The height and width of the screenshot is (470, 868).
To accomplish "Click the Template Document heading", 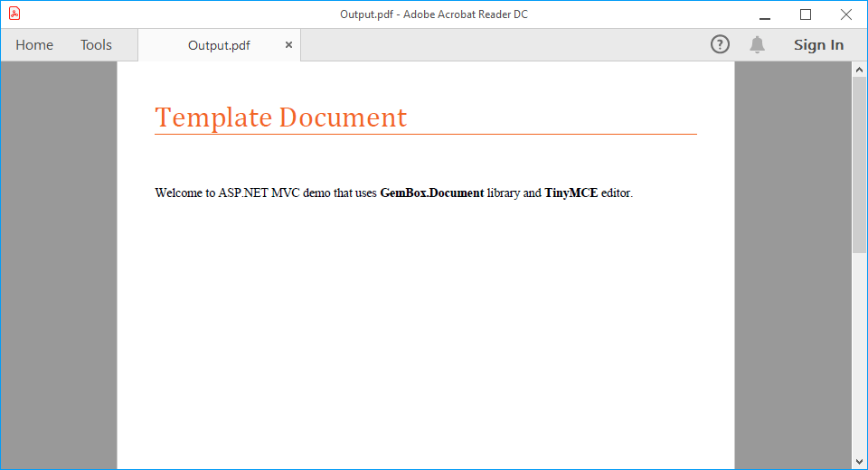I will (280, 117).
